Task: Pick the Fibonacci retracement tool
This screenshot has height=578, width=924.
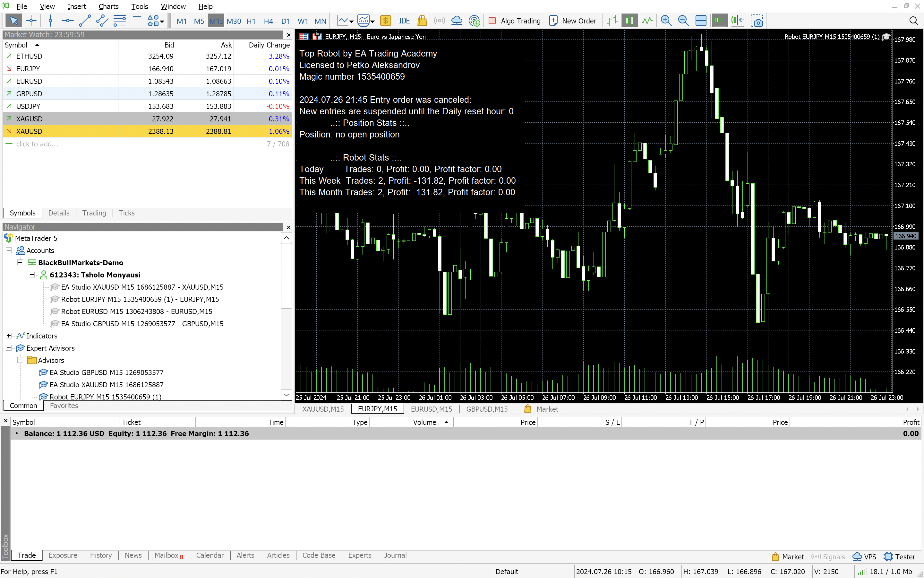Action: coord(119,21)
